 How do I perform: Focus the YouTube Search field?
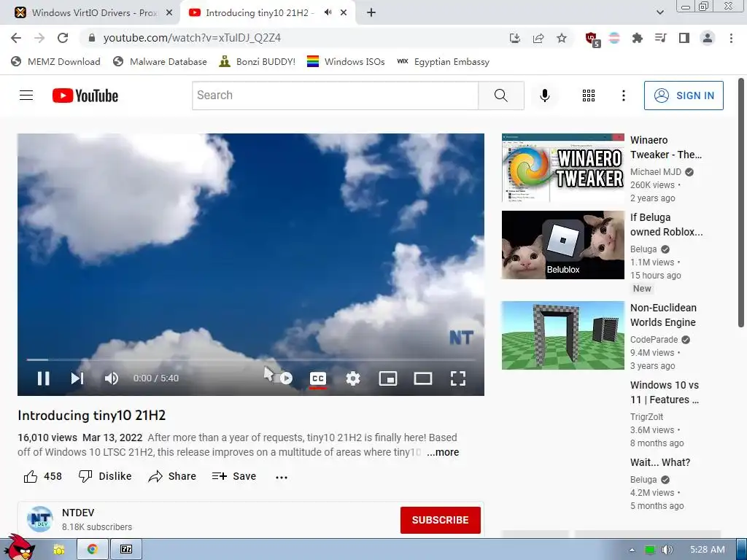click(336, 96)
